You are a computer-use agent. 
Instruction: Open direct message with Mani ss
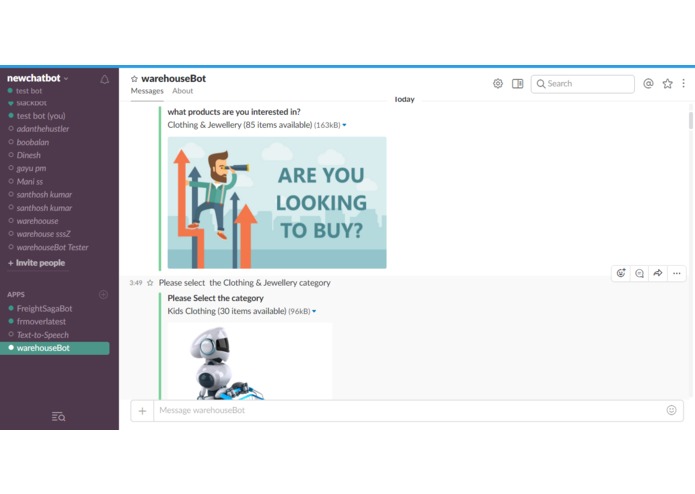(30, 182)
